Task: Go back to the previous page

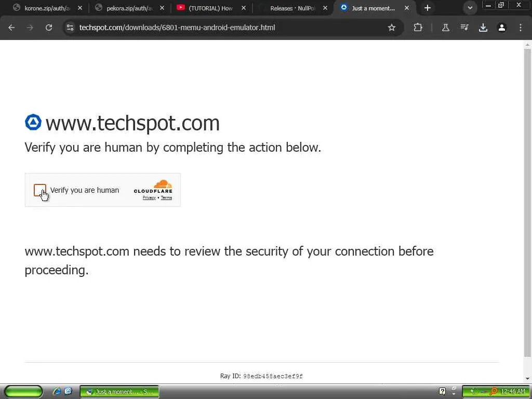Action: pos(11,28)
